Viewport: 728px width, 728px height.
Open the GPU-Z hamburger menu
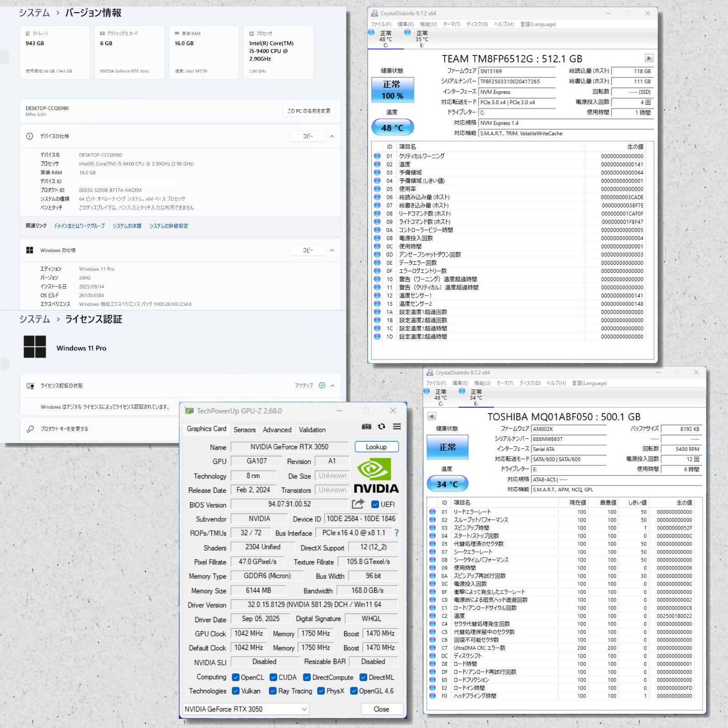pyautogui.click(x=397, y=426)
